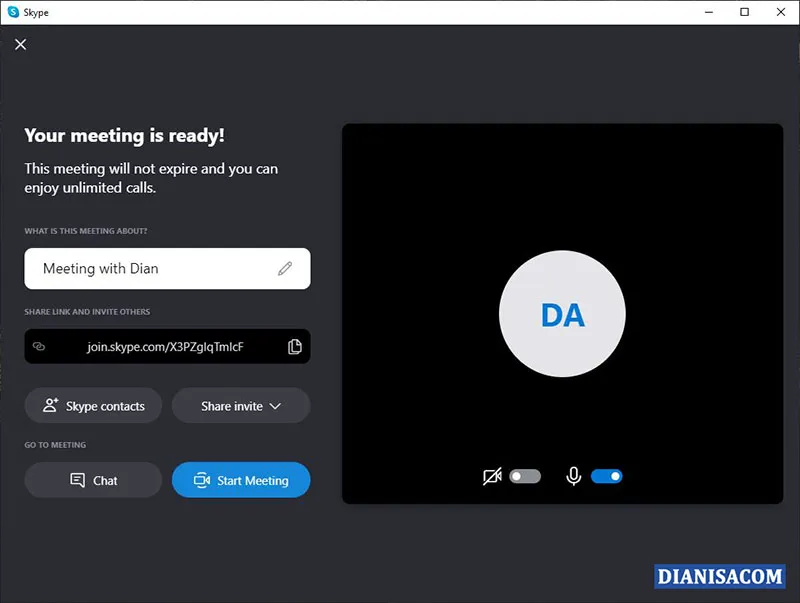Click the crossed-out camera icon
The image size is (800, 603).
coord(491,476)
